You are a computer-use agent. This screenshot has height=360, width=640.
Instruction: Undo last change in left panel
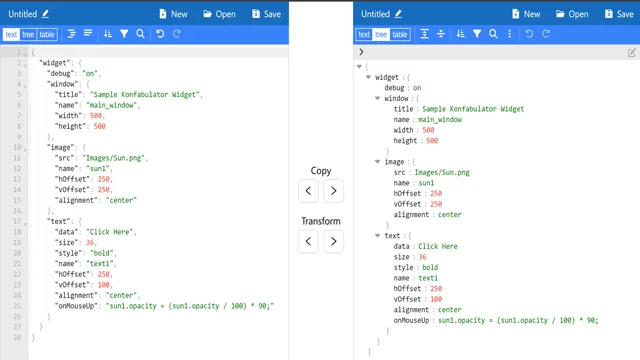tap(160, 34)
